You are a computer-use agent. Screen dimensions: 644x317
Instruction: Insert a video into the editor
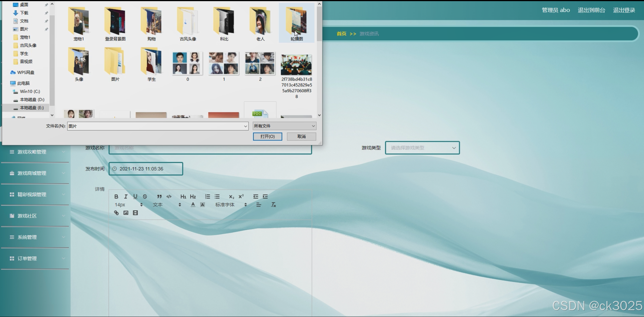135,212
